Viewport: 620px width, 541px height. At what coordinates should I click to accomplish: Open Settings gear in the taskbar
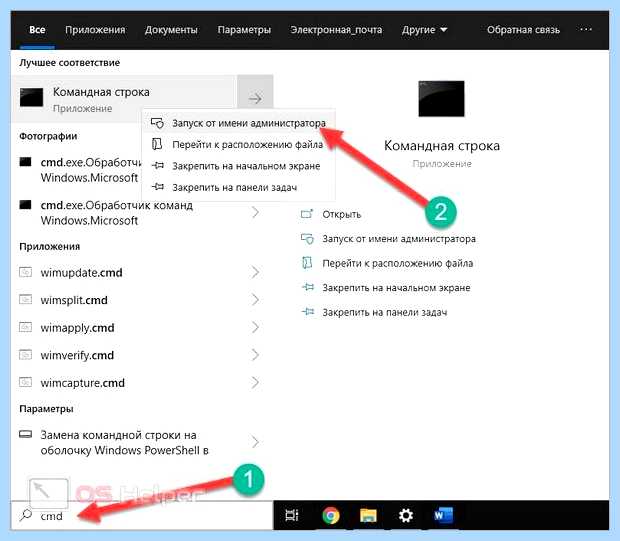coord(406,515)
